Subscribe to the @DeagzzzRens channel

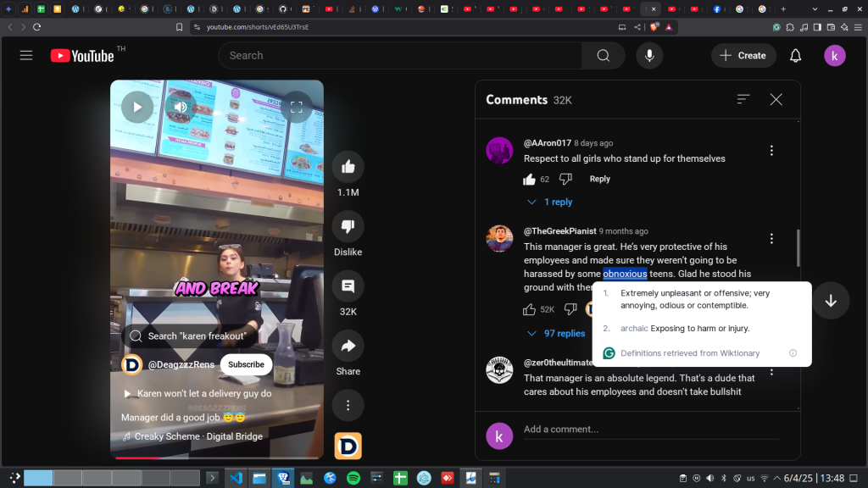click(246, 364)
